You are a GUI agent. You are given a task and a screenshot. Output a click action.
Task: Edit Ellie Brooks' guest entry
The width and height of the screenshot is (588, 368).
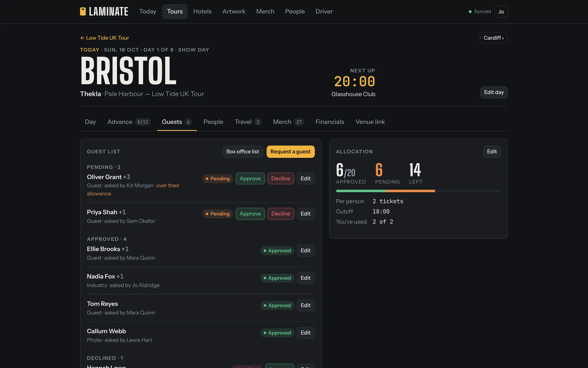(305, 251)
